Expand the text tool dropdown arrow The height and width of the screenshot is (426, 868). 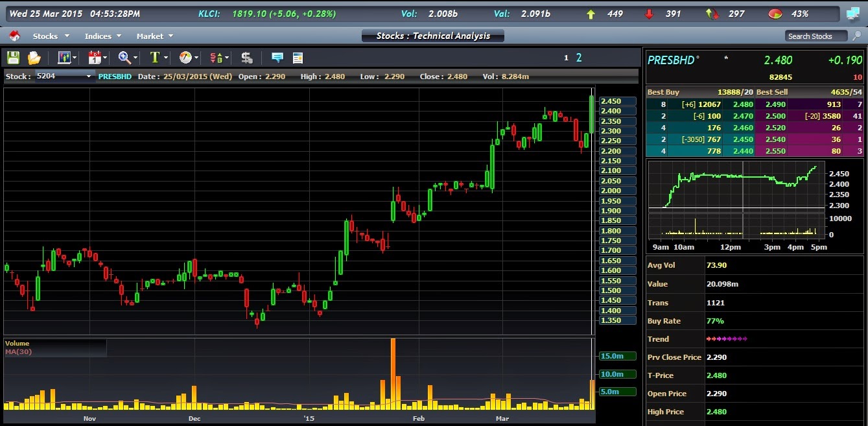click(x=166, y=58)
